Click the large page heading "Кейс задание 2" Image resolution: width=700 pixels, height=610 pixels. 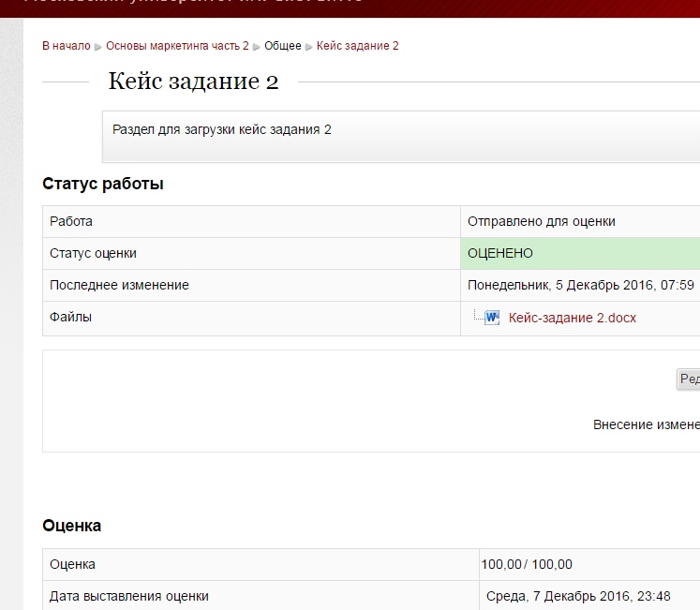pyautogui.click(x=193, y=82)
